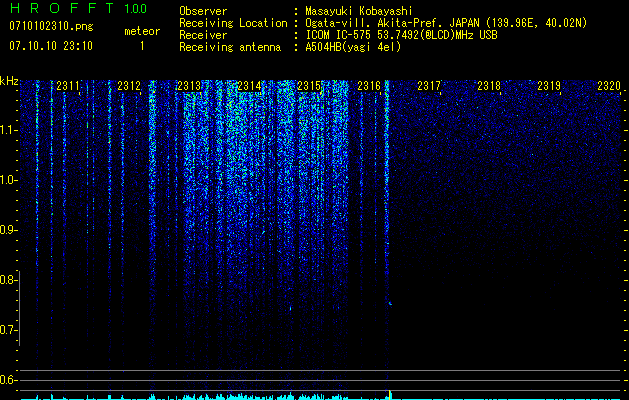Click the HROFFT title text

62,8
